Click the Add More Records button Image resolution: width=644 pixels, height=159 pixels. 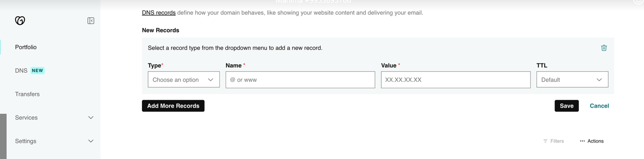pos(173,106)
